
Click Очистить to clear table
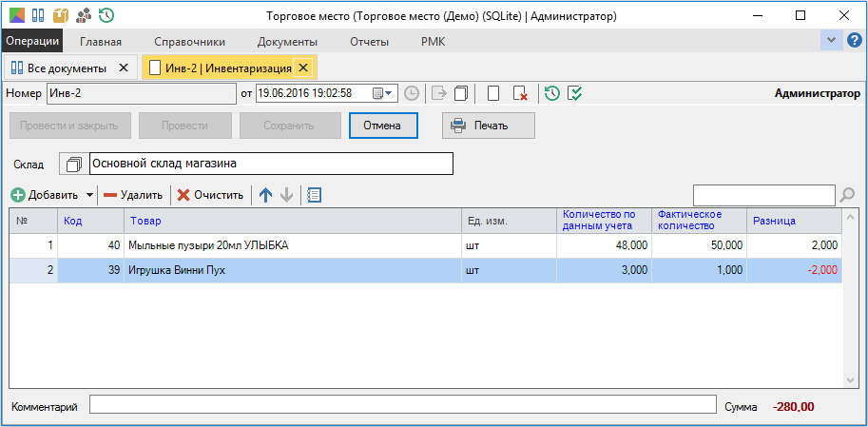(210, 195)
